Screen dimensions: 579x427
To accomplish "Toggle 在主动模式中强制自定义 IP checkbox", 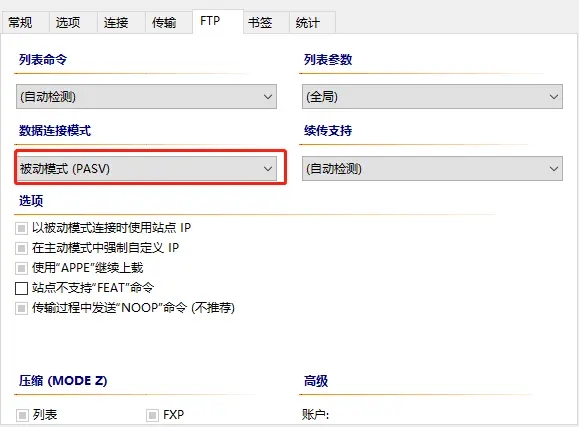I will click(21, 248).
